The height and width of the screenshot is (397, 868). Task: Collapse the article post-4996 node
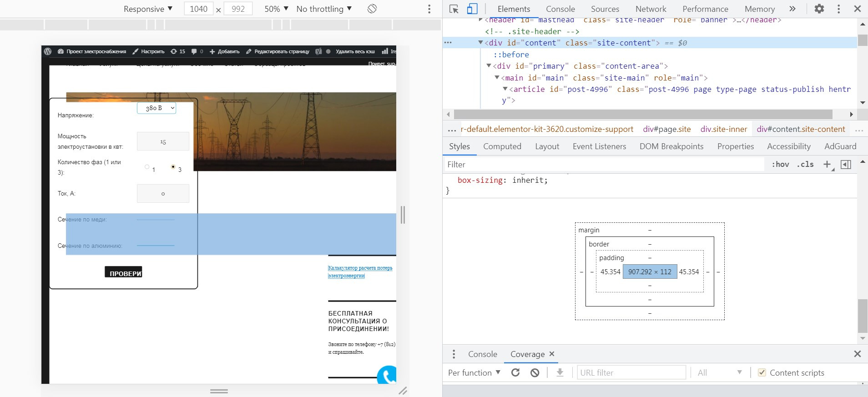point(505,89)
